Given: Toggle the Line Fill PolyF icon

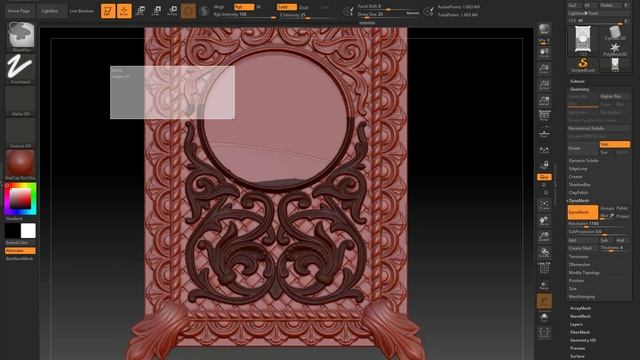Looking at the screenshot, I should [x=544, y=268].
